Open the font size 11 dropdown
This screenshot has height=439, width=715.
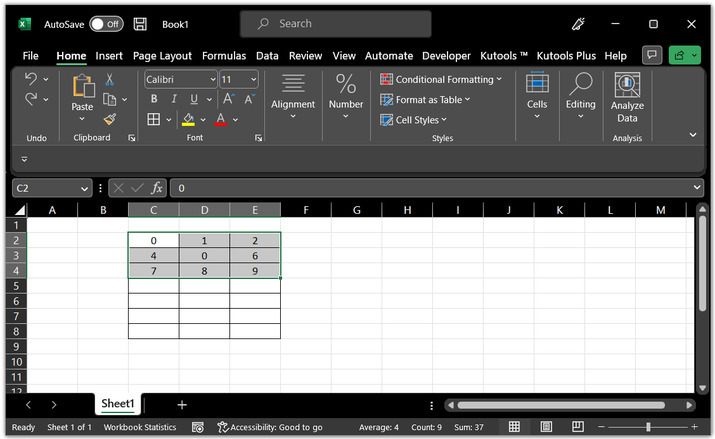tap(254, 79)
